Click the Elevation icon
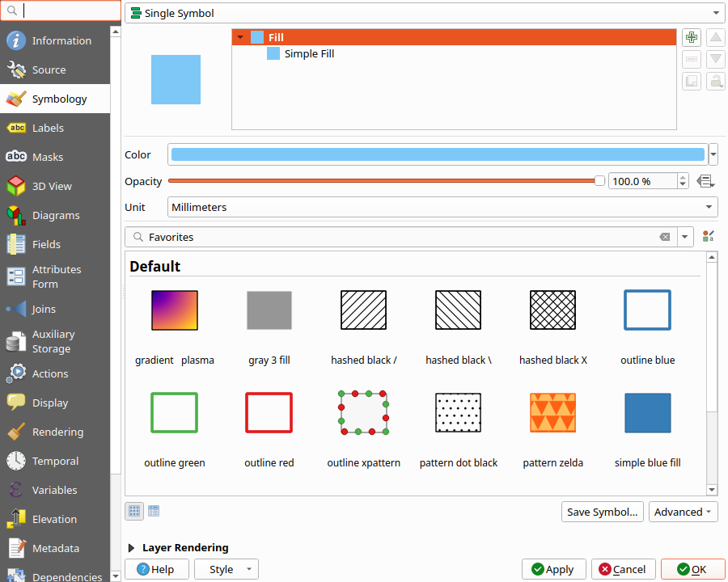The height and width of the screenshot is (582, 728). coord(16,519)
